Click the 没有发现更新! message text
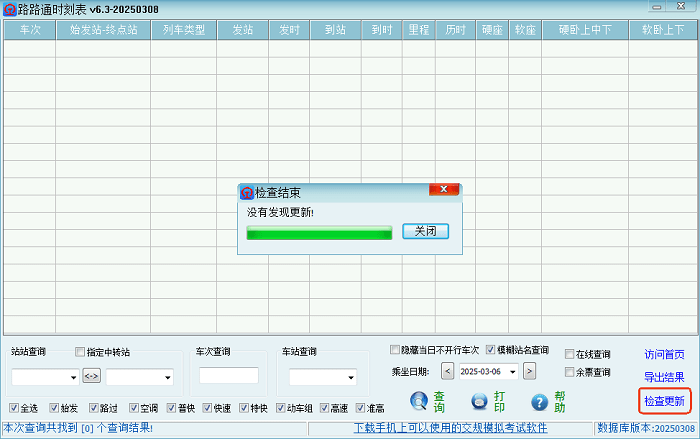The image size is (700, 439). coord(280,212)
